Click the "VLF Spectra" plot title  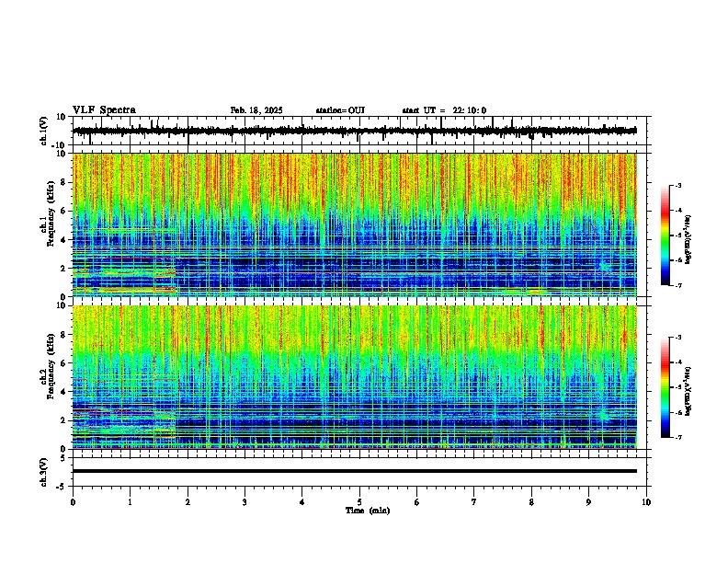point(104,110)
